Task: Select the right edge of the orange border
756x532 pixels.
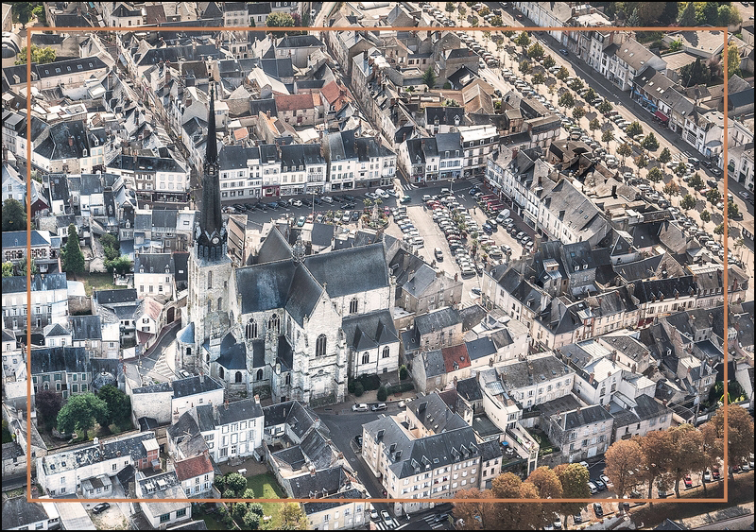Action: coord(725,265)
